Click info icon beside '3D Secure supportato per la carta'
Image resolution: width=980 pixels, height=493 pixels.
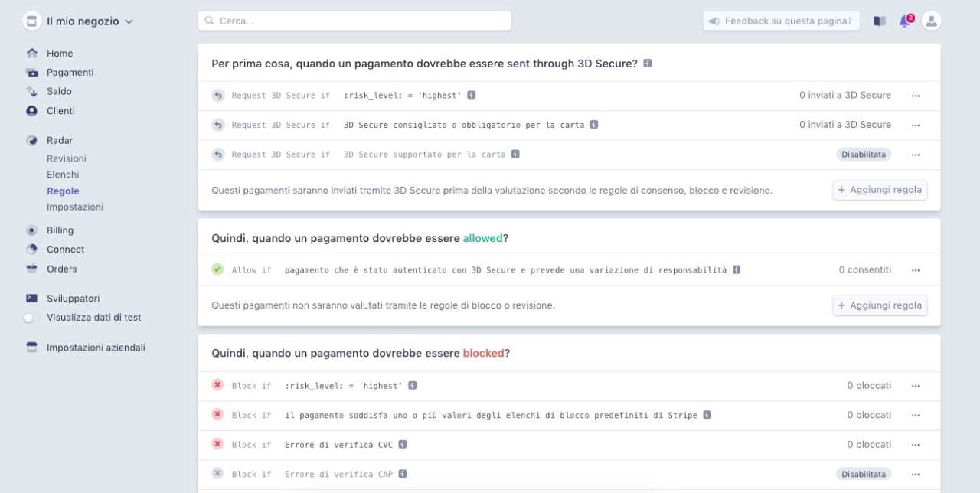515,155
